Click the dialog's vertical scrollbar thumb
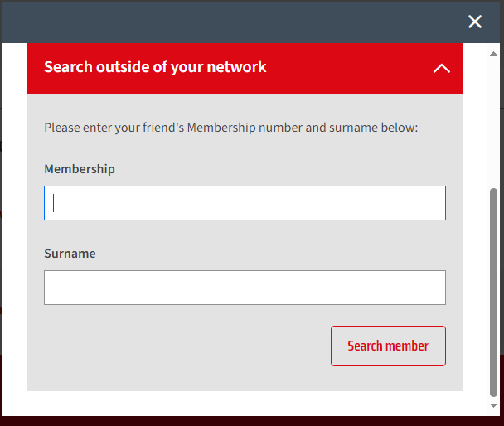 493,293
